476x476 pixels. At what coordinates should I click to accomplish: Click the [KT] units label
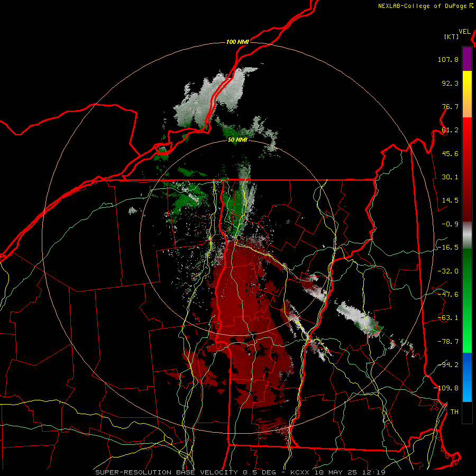452,36
